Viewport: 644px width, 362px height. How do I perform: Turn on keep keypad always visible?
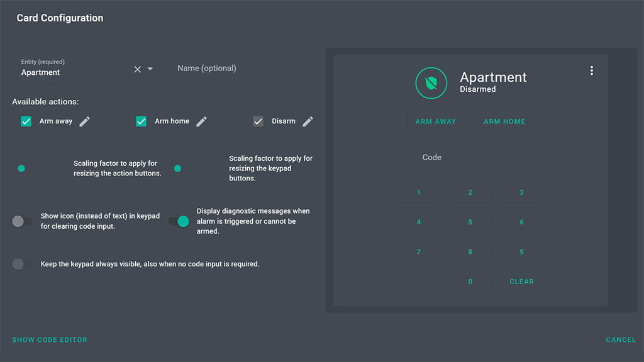[x=22, y=264]
